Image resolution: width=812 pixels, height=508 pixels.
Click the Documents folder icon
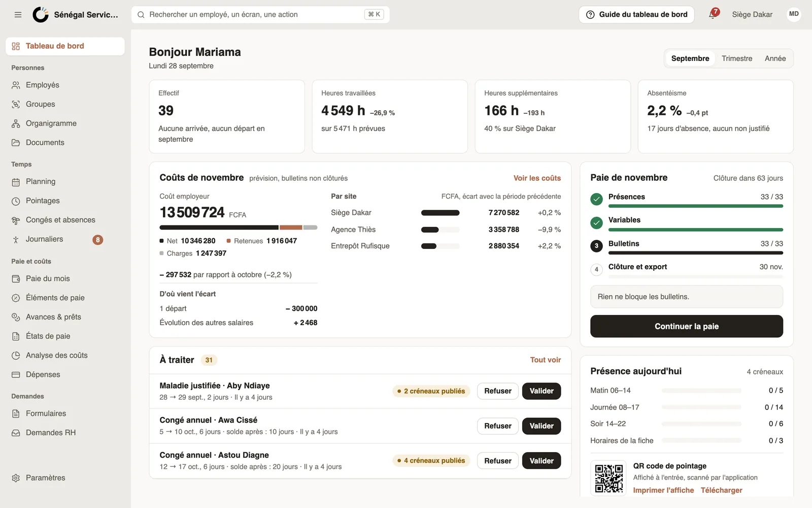tap(16, 143)
